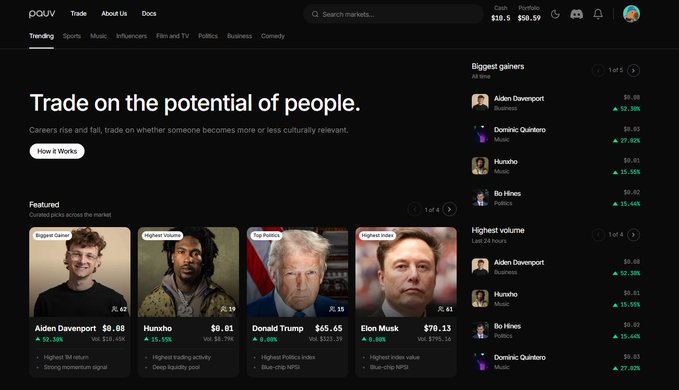Click Hunxho card name title
The height and width of the screenshot is (390, 679).
158,328
